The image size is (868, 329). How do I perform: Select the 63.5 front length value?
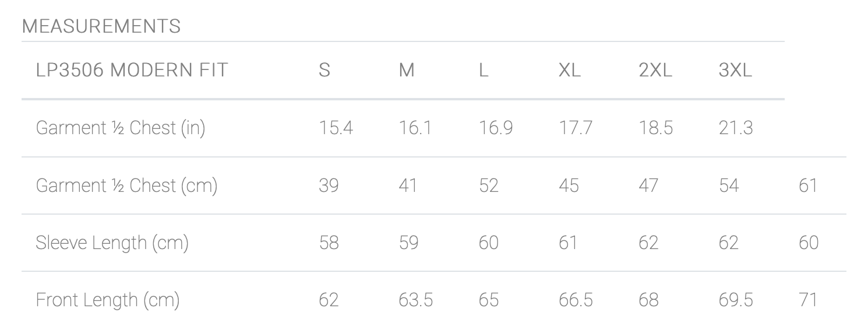click(x=415, y=300)
